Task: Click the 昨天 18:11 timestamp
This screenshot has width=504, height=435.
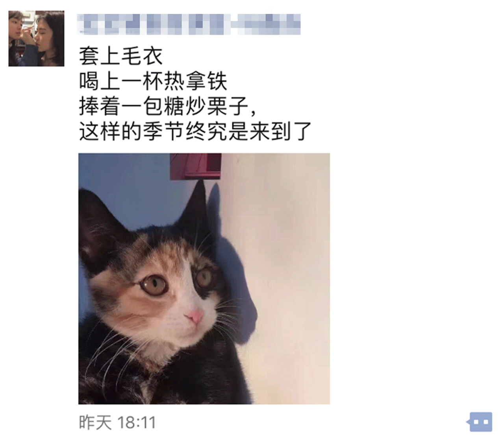Action: coord(118,422)
